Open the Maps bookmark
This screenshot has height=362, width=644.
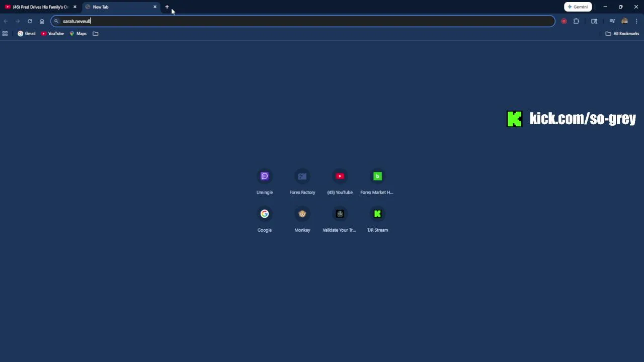click(x=78, y=34)
